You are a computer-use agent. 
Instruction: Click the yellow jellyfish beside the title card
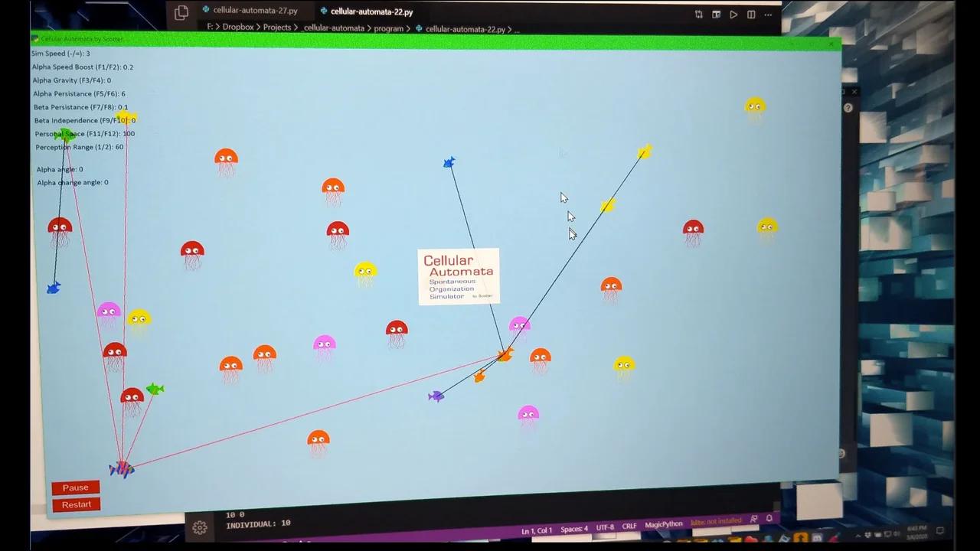coord(366,274)
